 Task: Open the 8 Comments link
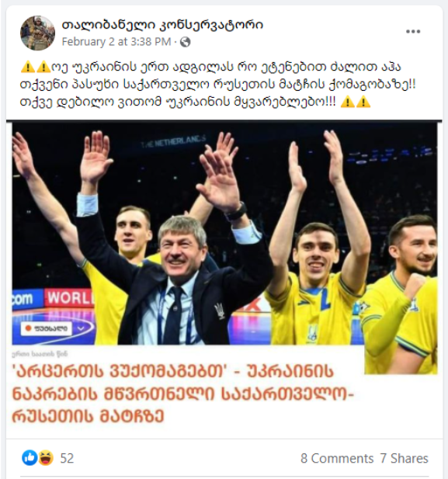point(337,458)
